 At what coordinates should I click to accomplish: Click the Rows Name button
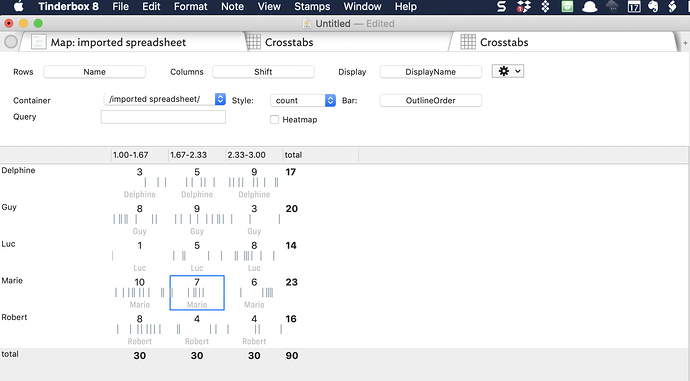[94, 72]
